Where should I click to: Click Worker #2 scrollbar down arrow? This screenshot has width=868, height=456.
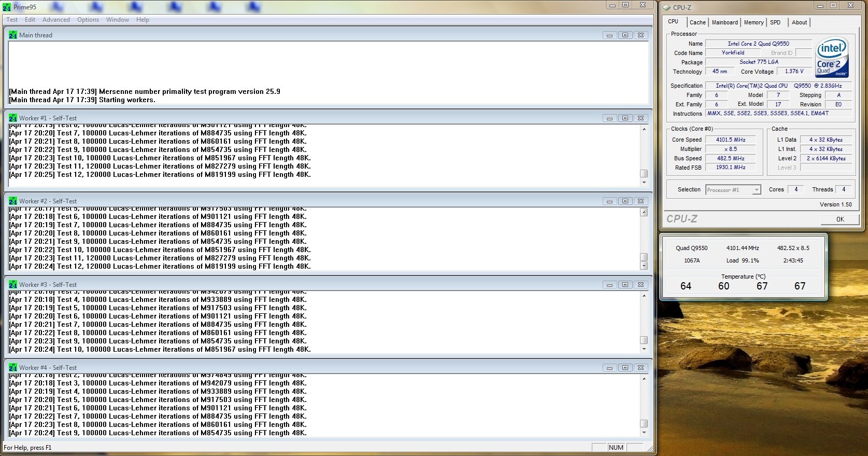click(x=644, y=266)
